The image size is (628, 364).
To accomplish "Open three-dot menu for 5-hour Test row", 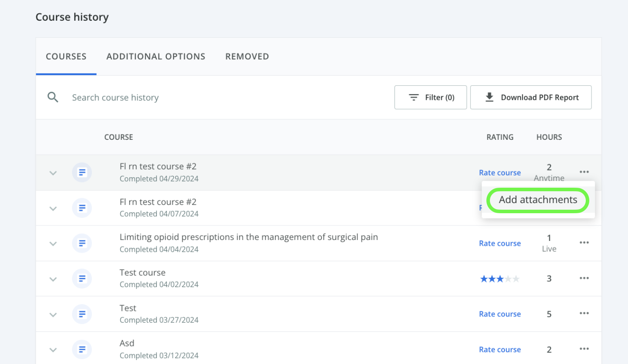I will point(584,313).
